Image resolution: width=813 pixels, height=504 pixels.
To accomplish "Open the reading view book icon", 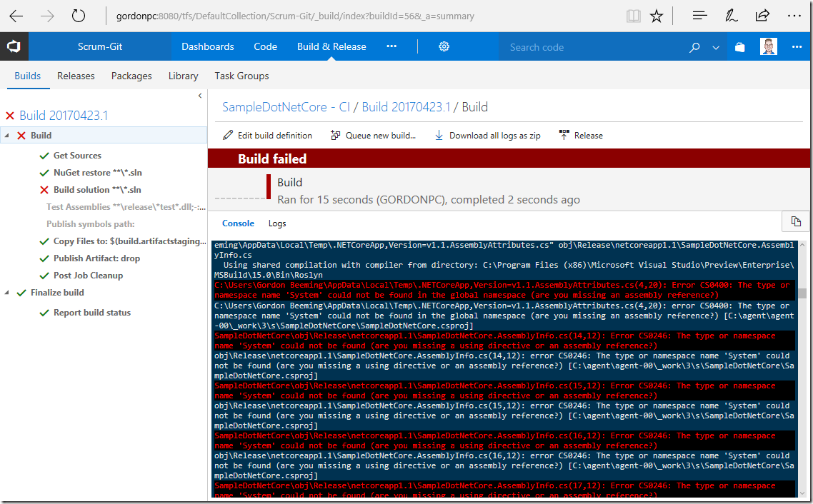I will point(633,16).
